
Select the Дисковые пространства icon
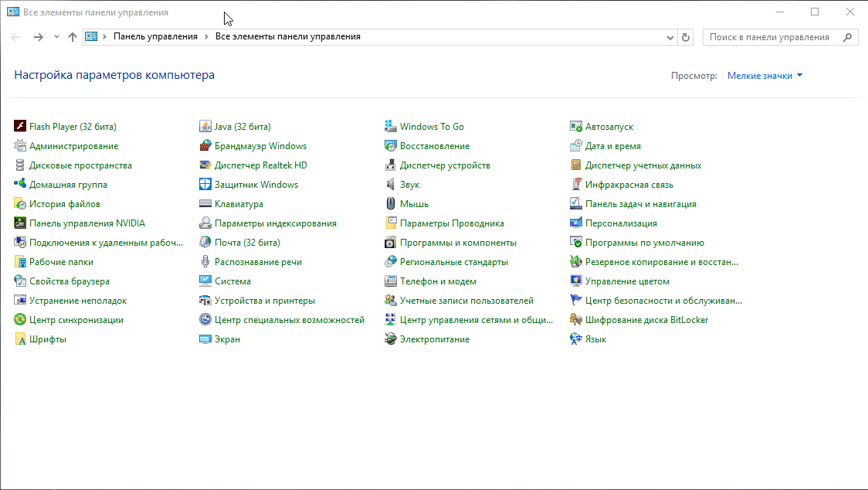20,165
